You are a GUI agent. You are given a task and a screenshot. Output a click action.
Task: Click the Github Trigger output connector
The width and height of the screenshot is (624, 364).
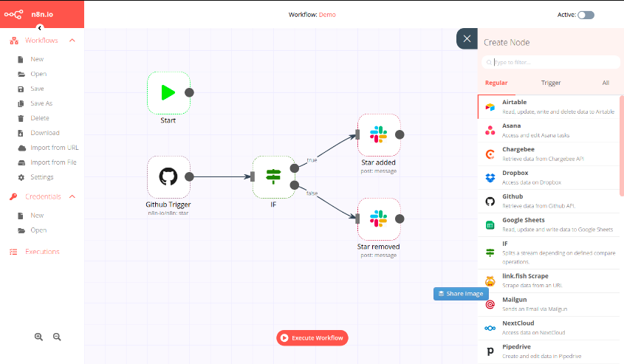[190, 176]
